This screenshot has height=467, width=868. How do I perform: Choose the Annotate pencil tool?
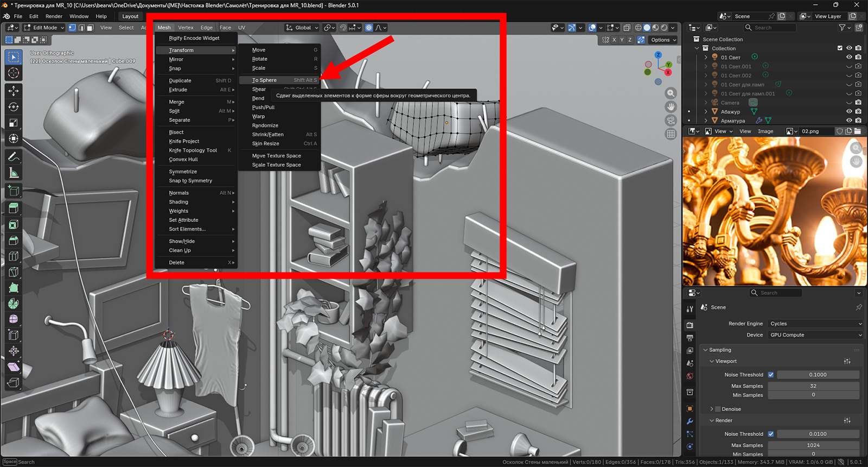click(14, 157)
